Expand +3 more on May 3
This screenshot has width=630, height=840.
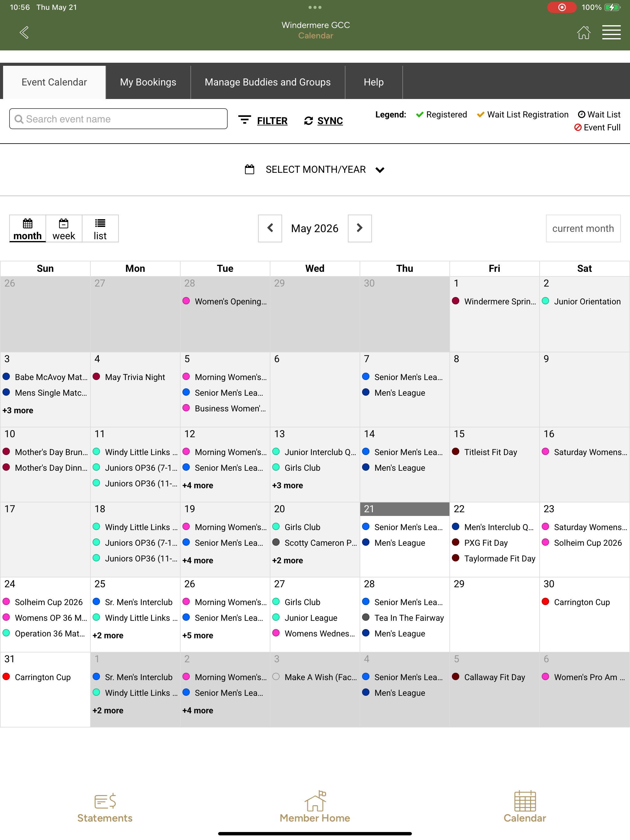18,410
